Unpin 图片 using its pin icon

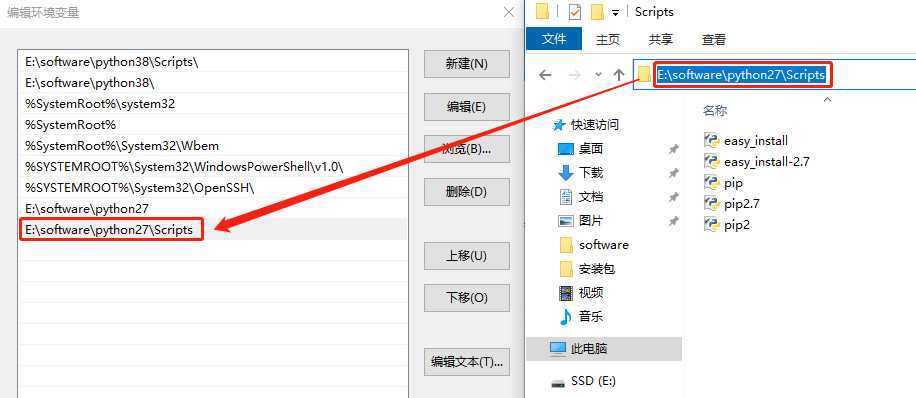click(674, 221)
